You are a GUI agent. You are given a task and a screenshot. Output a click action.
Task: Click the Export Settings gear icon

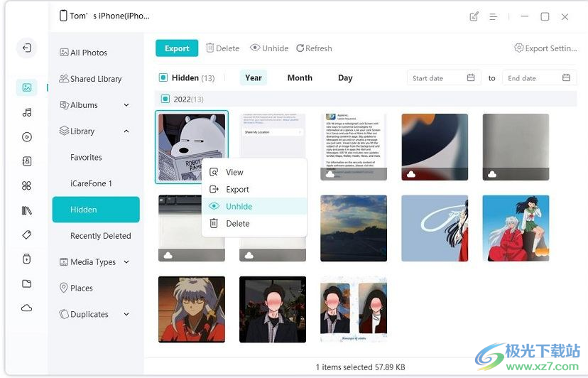(x=519, y=48)
